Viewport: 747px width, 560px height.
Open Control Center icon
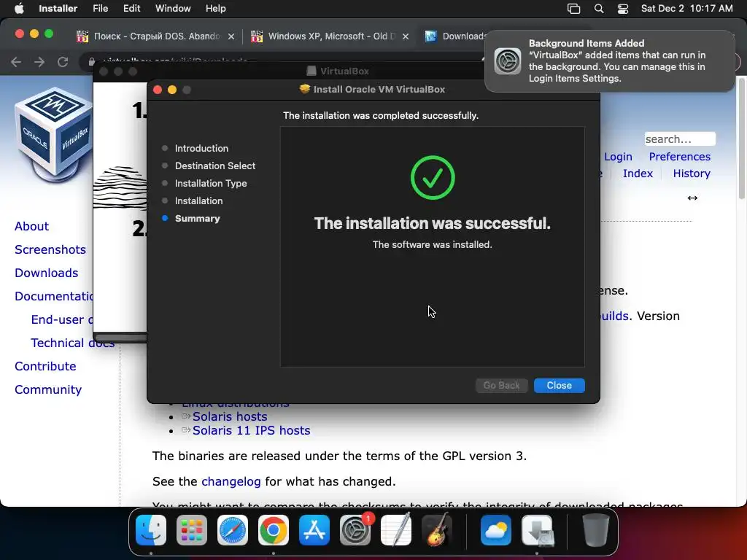tap(623, 9)
